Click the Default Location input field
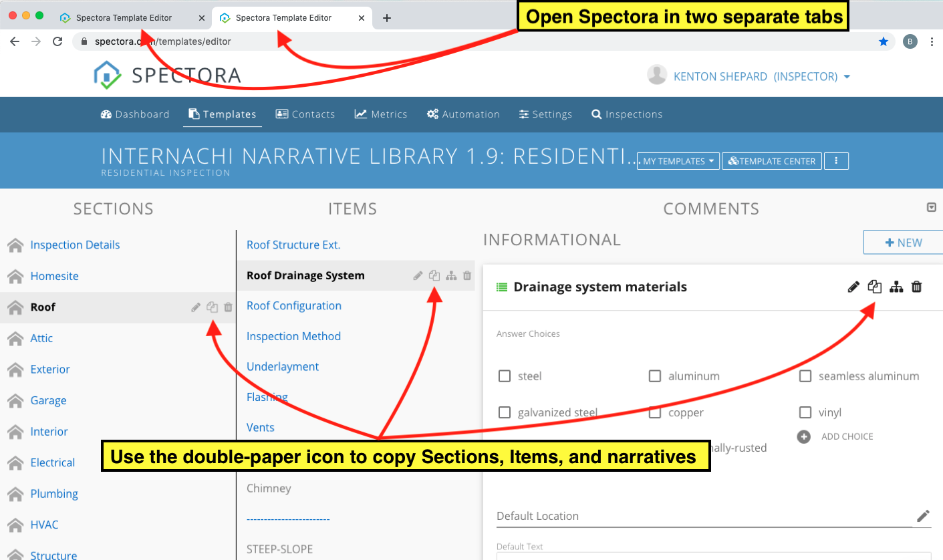 click(705, 515)
